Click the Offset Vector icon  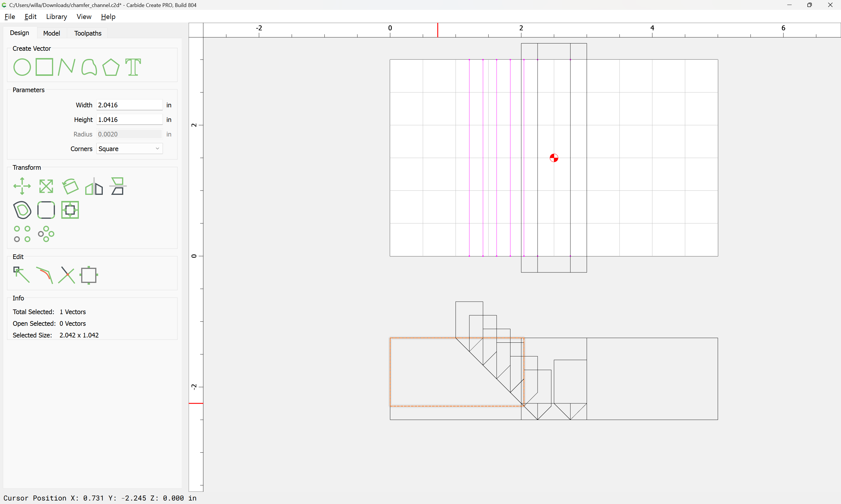22,210
